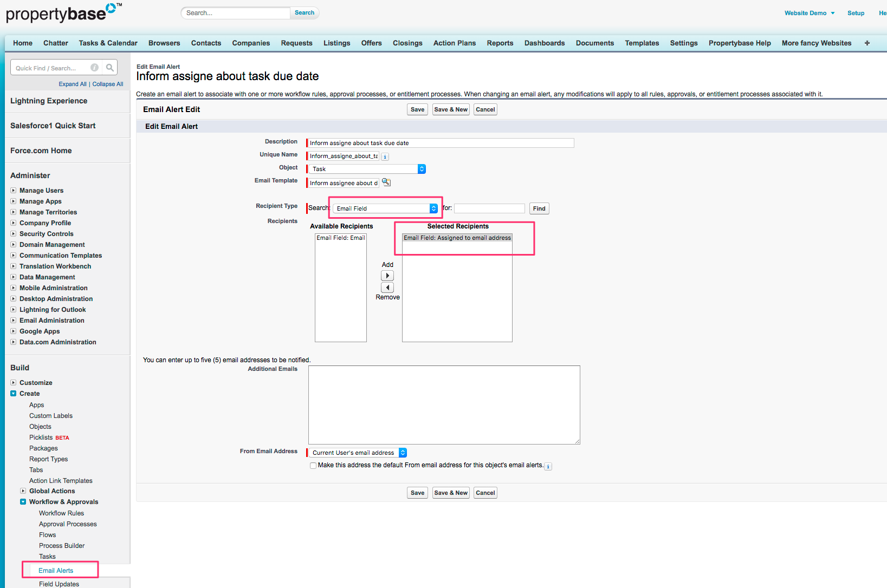Open Lightning Experience sidebar link
The width and height of the screenshot is (887, 588).
pos(49,101)
